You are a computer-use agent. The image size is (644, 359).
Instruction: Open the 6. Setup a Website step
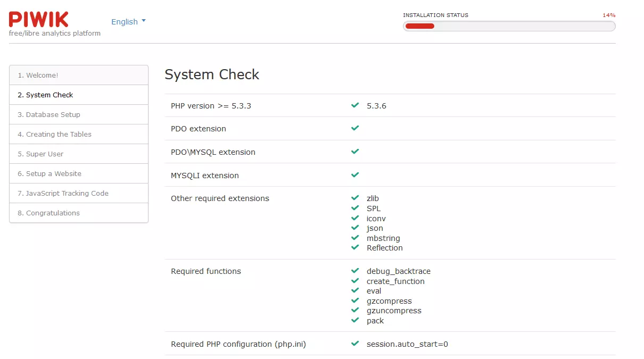pyautogui.click(x=79, y=173)
